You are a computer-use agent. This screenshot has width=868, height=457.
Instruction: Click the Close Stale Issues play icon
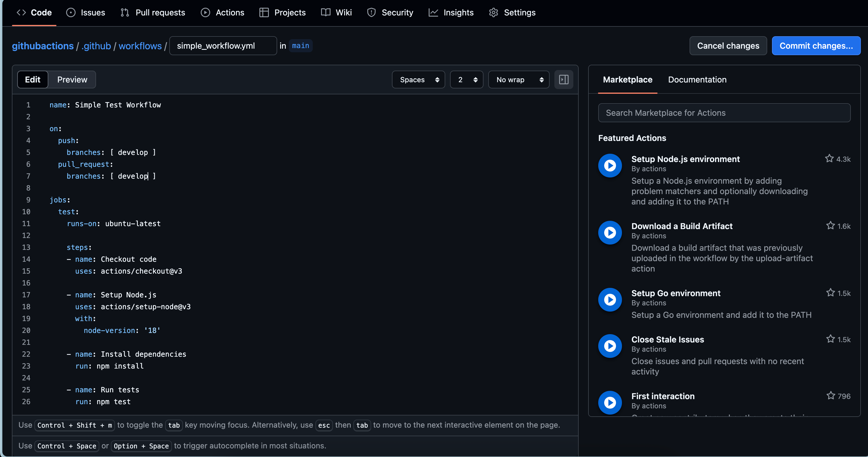tap(609, 346)
